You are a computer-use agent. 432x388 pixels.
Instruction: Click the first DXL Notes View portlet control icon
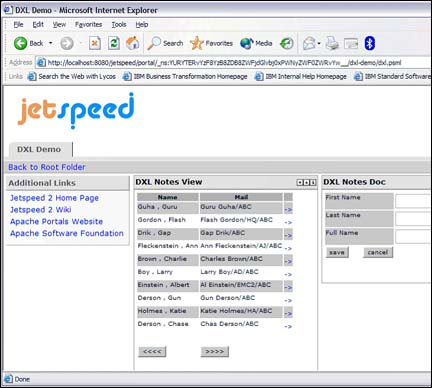(300, 182)
